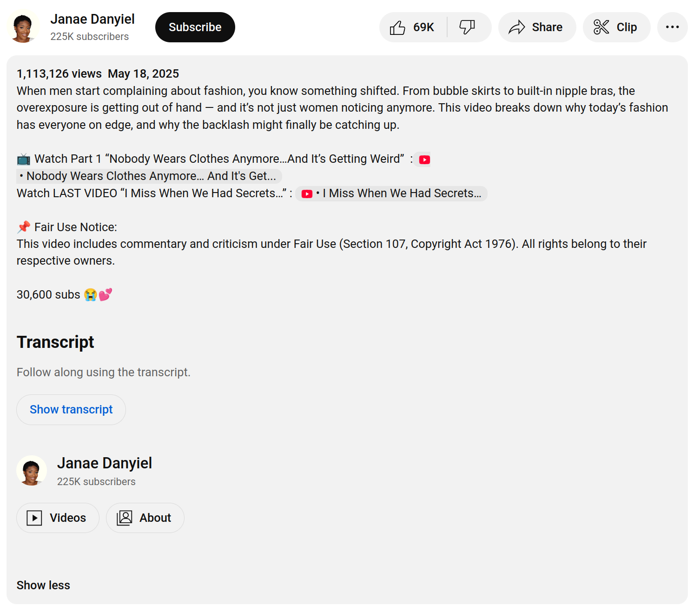Image resolution: width=700 pixels, height=613 pixels.
Task: Expand the transcript with Show transcript
Action: coord(71,409)
